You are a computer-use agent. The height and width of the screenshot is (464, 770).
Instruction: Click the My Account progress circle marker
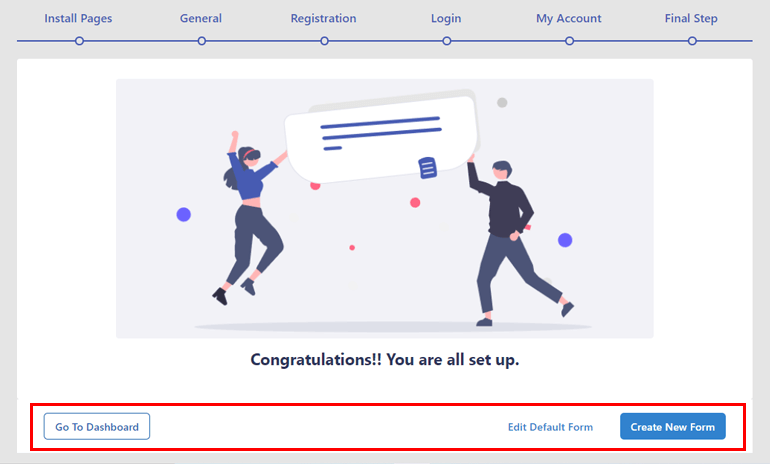click(569, 41)
